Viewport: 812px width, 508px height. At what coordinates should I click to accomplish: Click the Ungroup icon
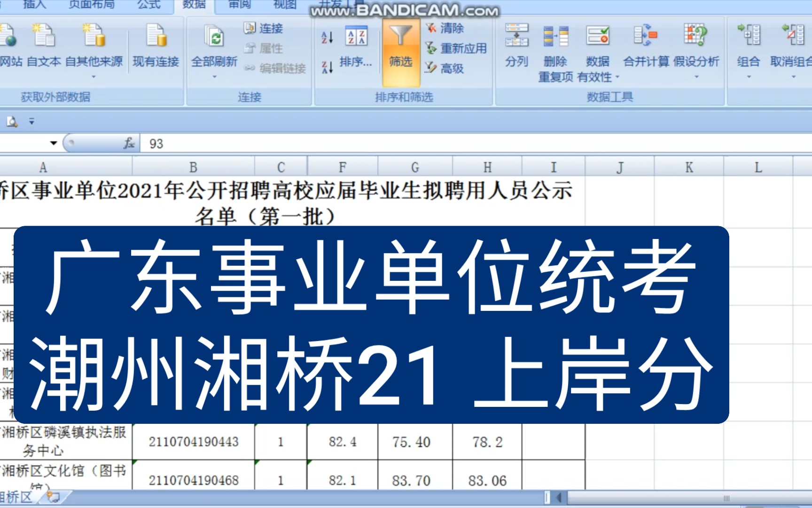click(793, 35)
